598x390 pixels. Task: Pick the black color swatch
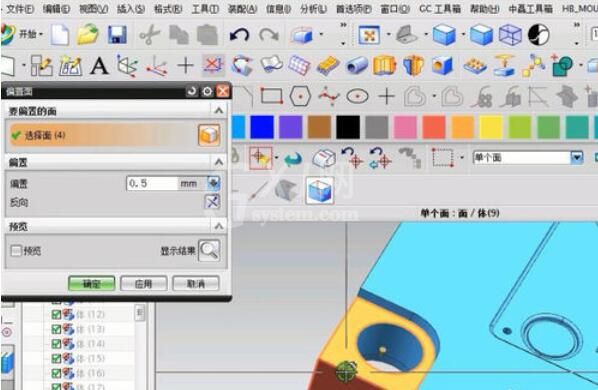click(348, 127)
